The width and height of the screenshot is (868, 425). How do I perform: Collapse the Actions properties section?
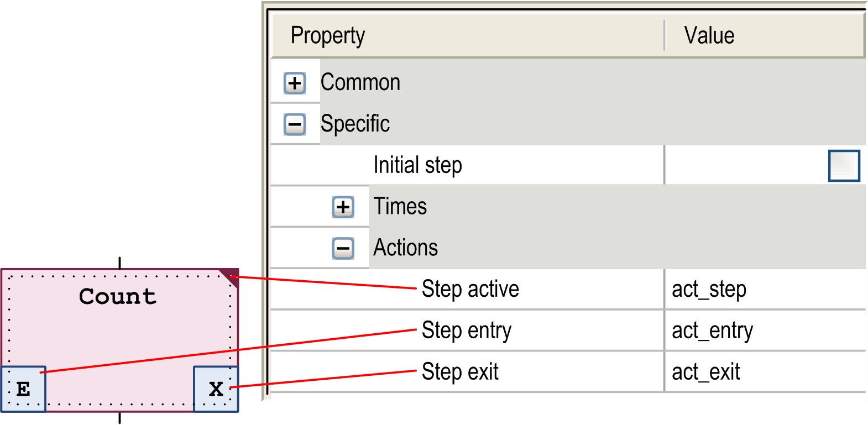pyautogui.click(x=344, y=248)
